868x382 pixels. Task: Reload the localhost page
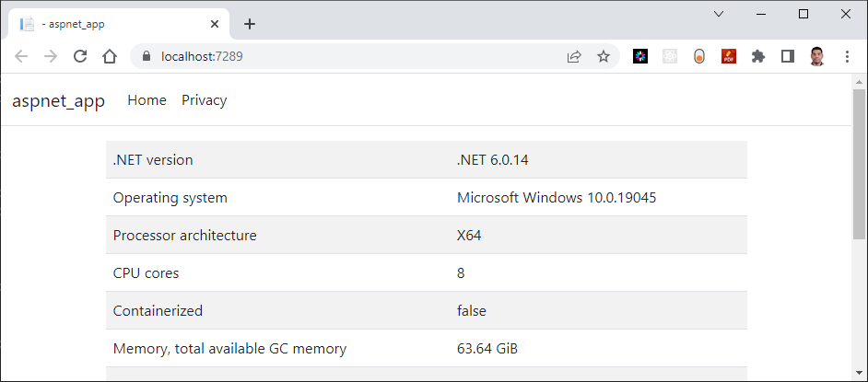click(80, 56)
